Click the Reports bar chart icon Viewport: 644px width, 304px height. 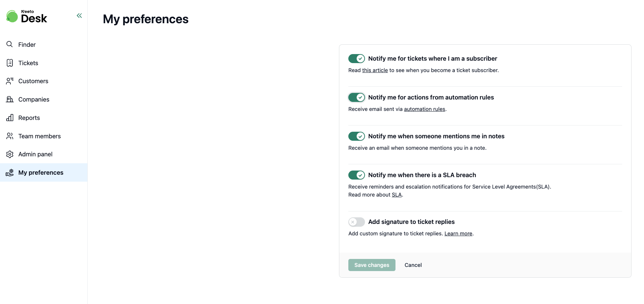[10, 118]
